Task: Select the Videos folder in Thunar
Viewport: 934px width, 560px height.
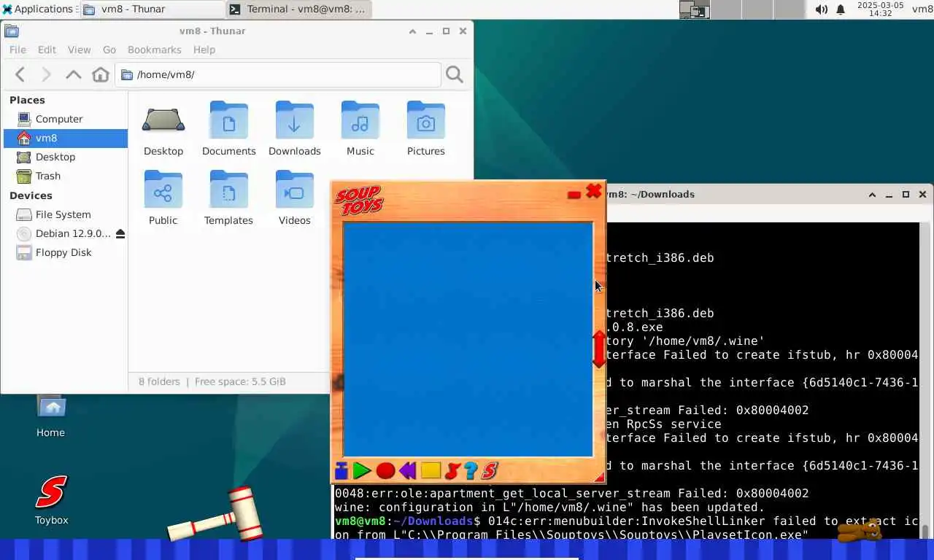Action: [x=295, y=198]
